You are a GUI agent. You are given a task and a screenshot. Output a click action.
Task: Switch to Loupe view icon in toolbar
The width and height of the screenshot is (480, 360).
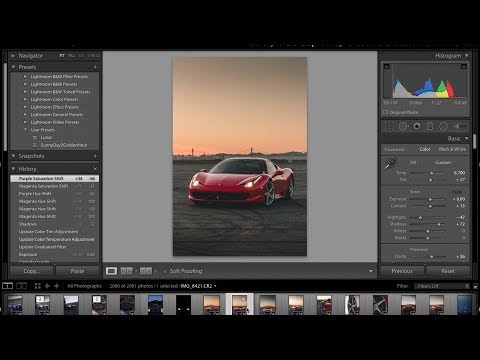(111, 271)
